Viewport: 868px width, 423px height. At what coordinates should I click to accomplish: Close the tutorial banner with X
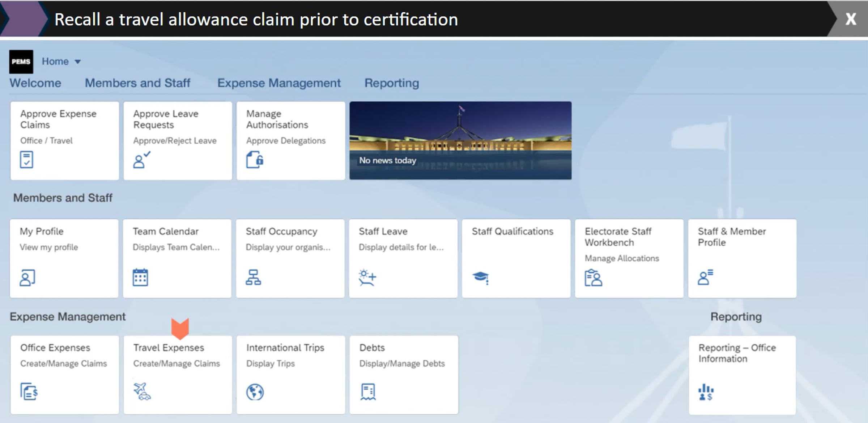pos(851,19)
